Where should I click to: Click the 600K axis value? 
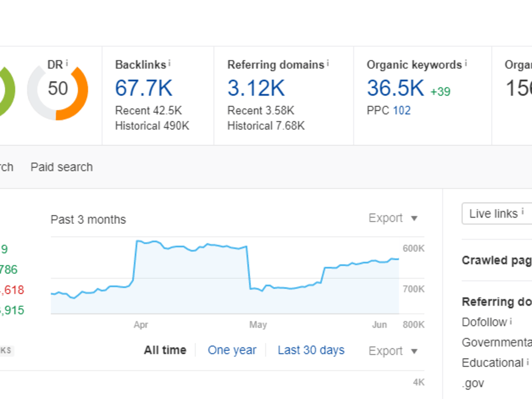coord(413,248)
